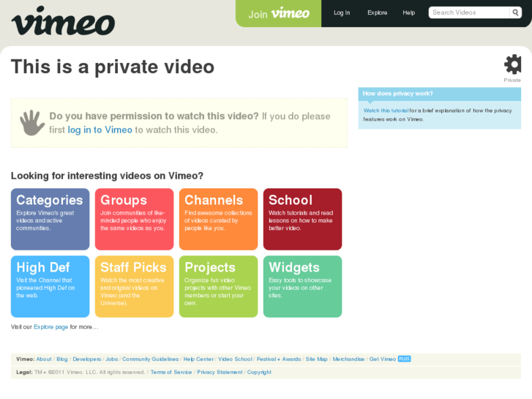Open the Widgets tile
Image resolution: width=532 pixels, height=399 pixels.
(303, 286)
